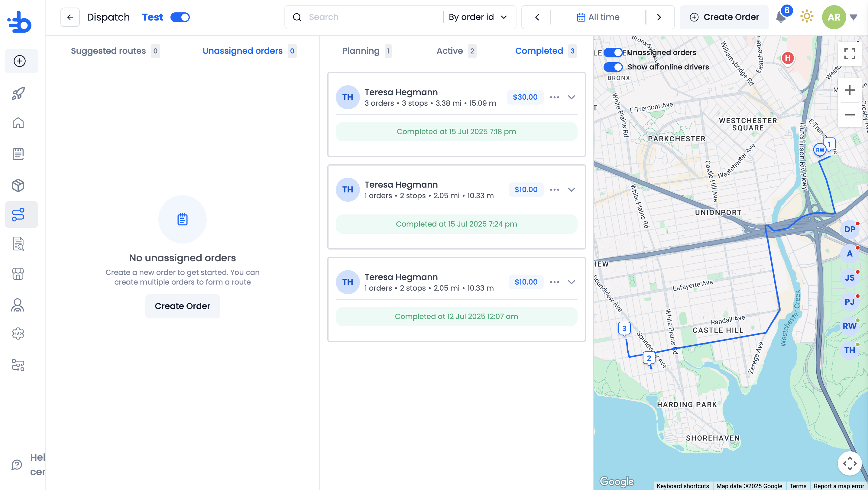
Task: Open map Terms link
Action: (x=798, y=486)
